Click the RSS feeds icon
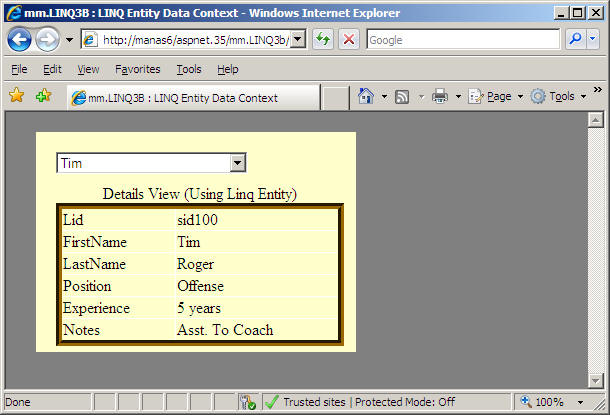 click(x=402, y=96)
